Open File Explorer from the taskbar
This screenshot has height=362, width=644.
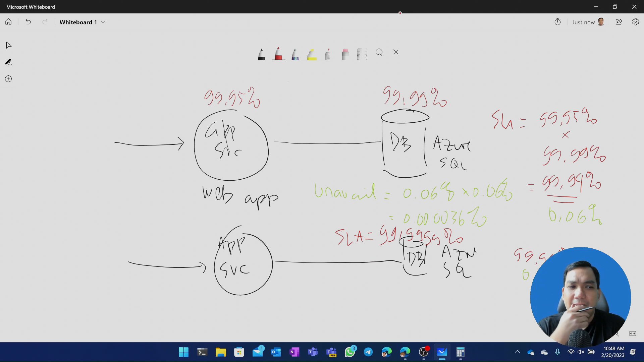pos(220,352)
